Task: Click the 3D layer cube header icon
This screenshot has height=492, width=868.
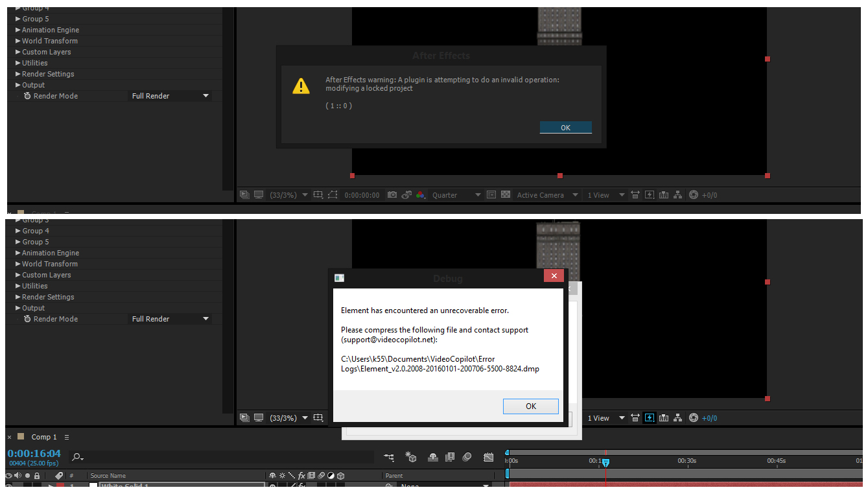Action: pos(340,476)
